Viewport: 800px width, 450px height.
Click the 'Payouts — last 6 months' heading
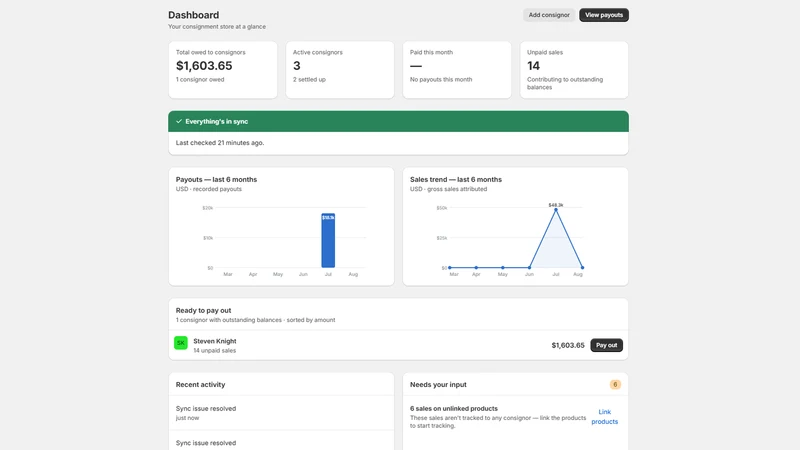[x=216, y=180]
